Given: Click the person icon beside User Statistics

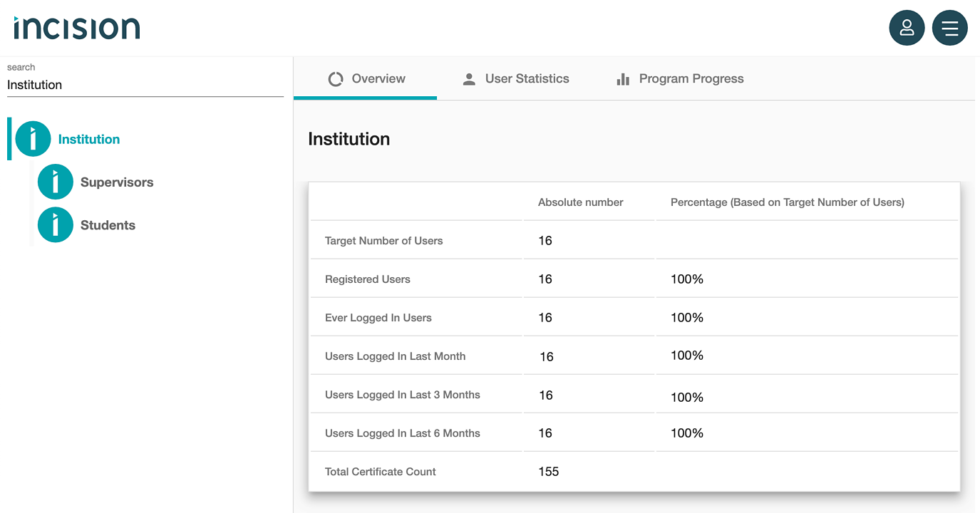Looking at the screenshot, I should 469,79.
